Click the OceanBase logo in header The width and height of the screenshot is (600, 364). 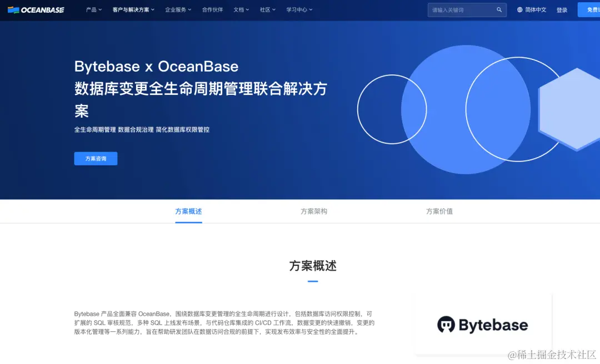pyautogui.click(x=36, y=10)
